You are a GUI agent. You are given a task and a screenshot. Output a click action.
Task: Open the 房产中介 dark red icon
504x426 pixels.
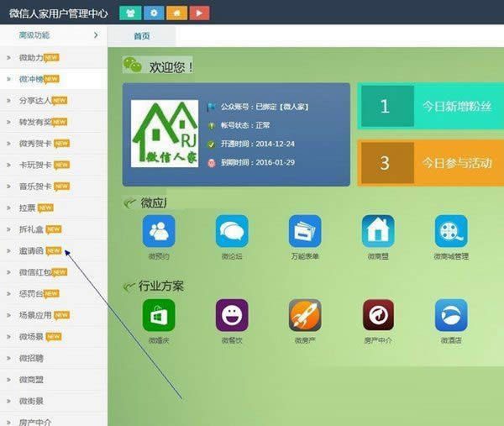(378, 315)
